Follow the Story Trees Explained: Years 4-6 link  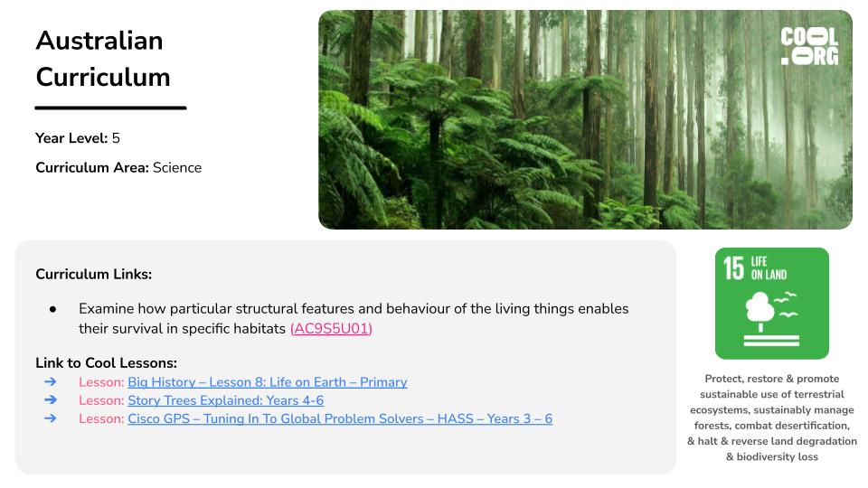pyautogui.click(x=225, y=400)
